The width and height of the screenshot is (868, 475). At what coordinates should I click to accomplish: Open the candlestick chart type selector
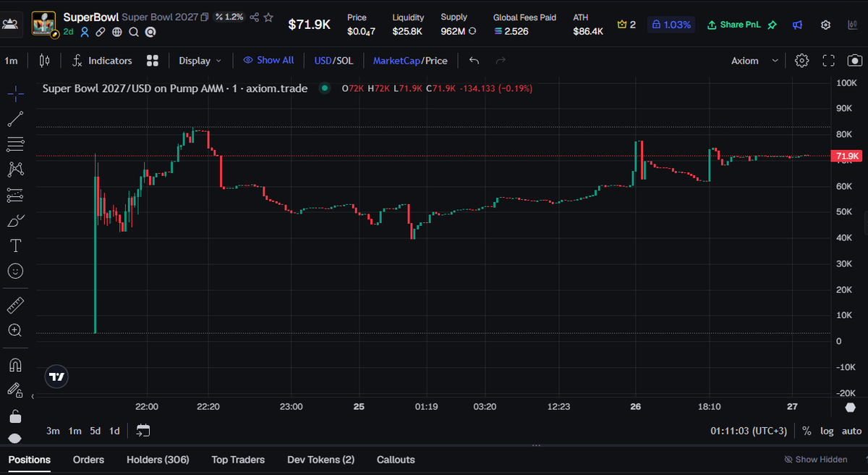(x=45, y=61)
